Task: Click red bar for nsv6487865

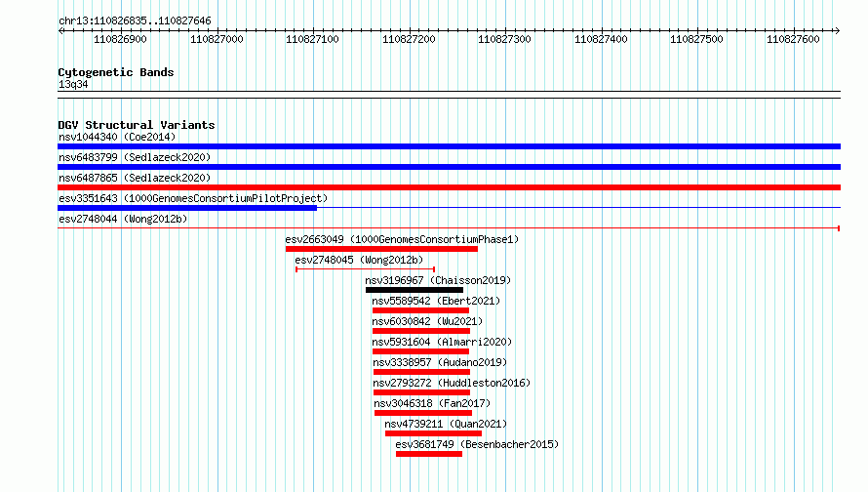Action: (x=449, y=187)
